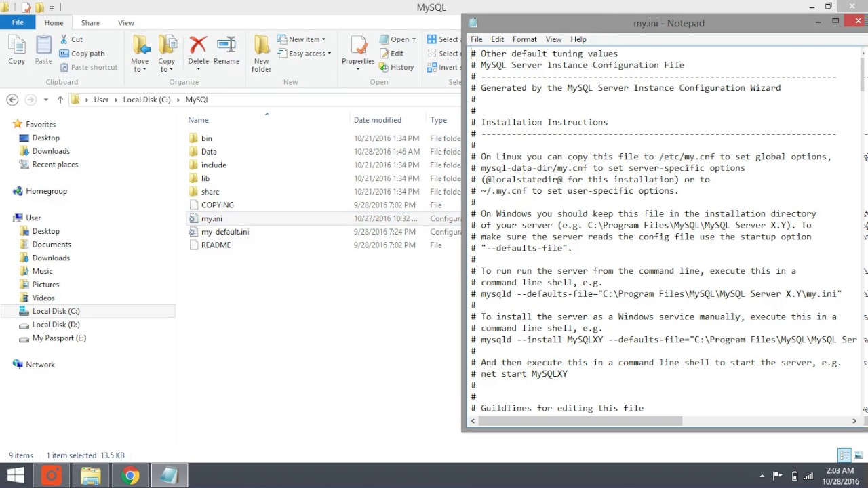Open the Share ribbon tab
The width and height of the screenshot is (868, 488).
90,23
